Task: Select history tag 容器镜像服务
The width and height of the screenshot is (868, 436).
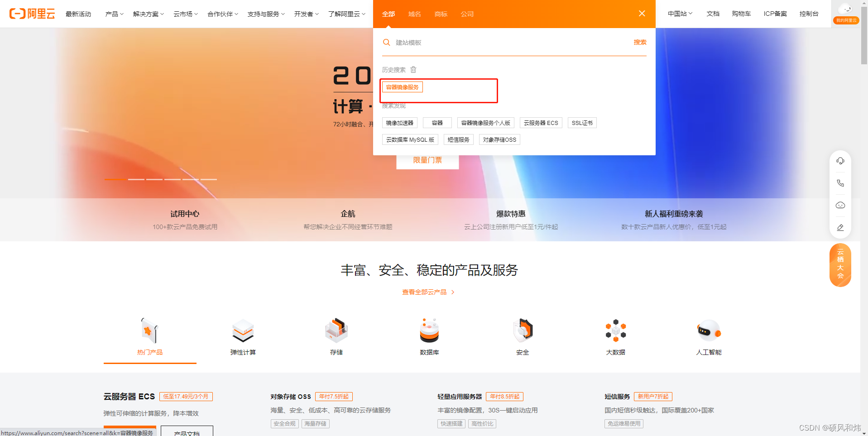Action: pos(402,87)
